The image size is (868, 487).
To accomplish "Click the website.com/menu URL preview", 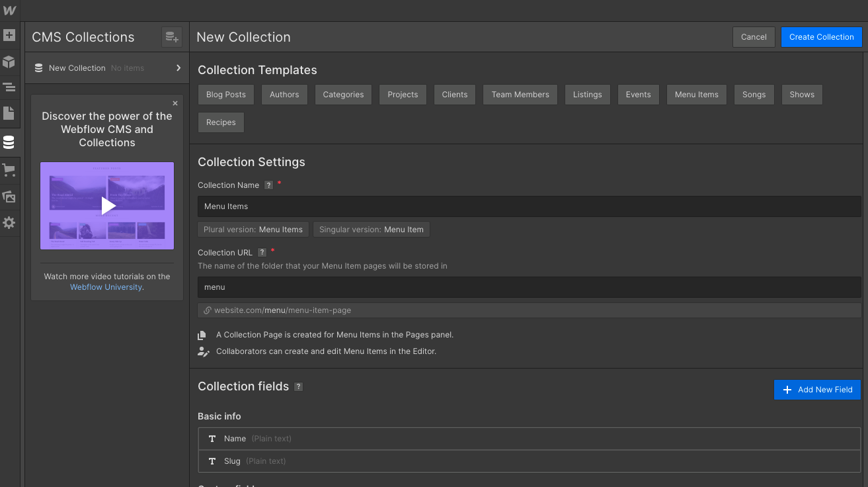I will pyautogui.click(x=529, y=310).
